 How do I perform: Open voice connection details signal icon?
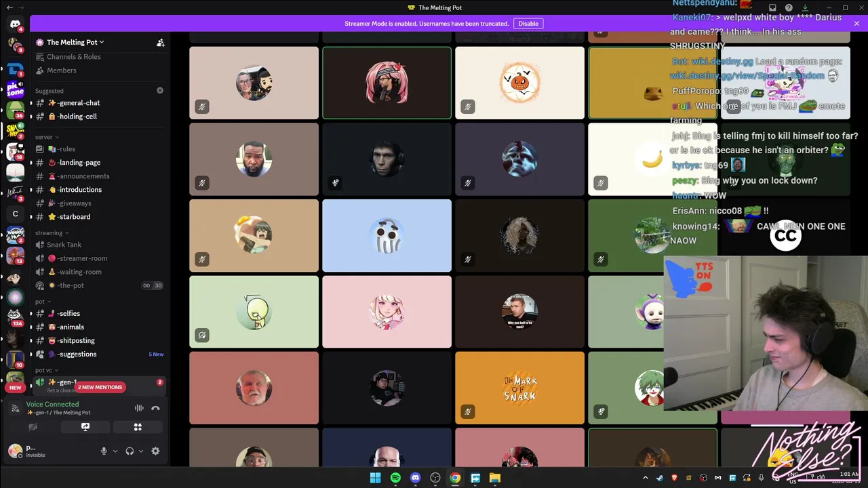(x=15, y=408)
